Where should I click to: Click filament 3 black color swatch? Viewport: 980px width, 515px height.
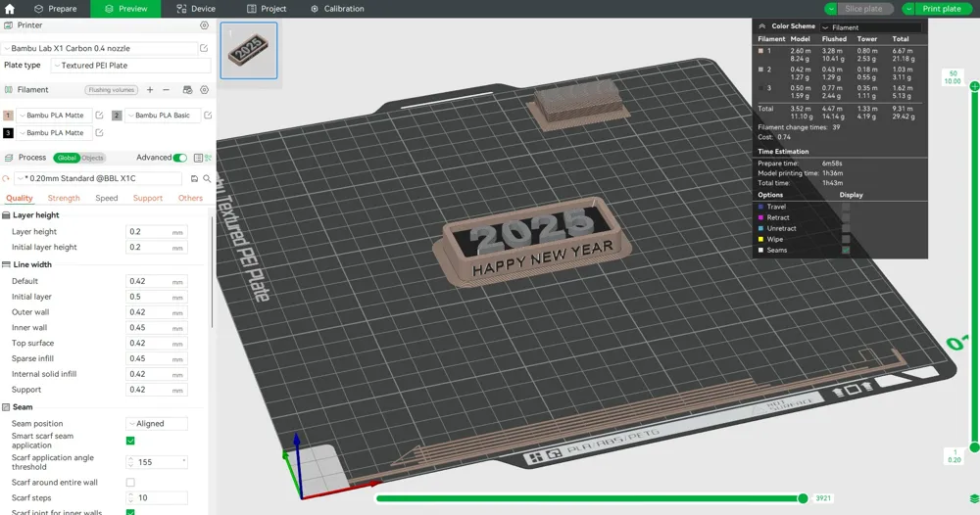coord(8,133)
